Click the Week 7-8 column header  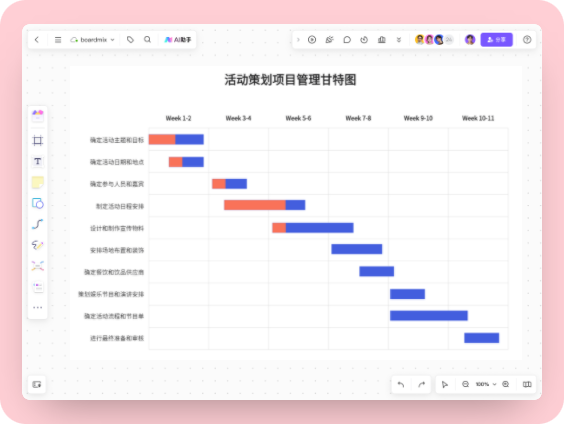[358, 118]
